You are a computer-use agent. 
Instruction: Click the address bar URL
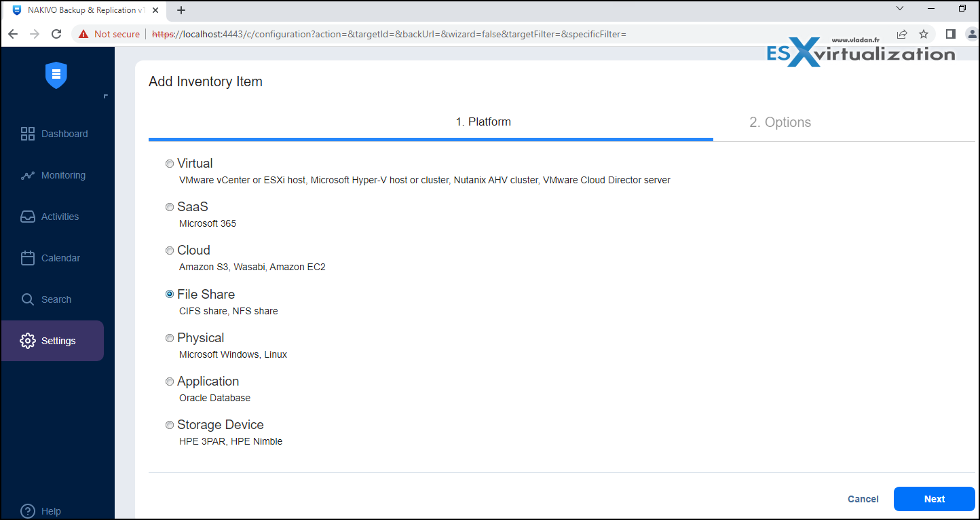click(x=388, y=34)
